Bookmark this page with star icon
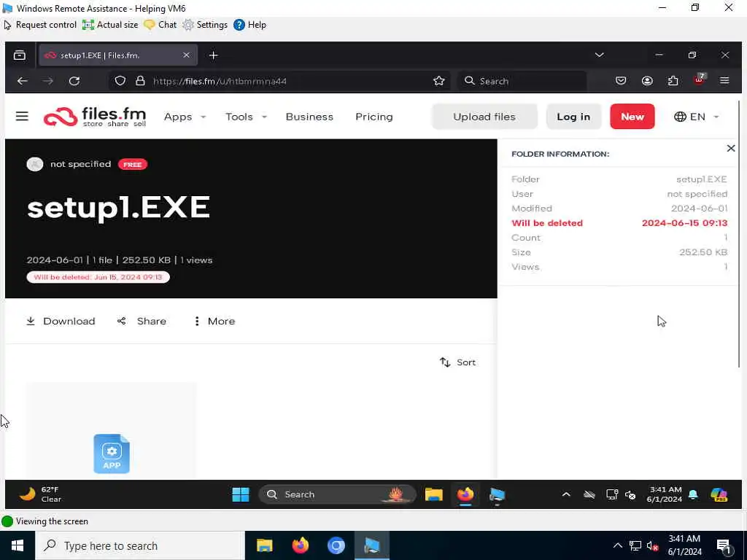The width and height of the screenshot is (747, 560). [x=438, y=81]
